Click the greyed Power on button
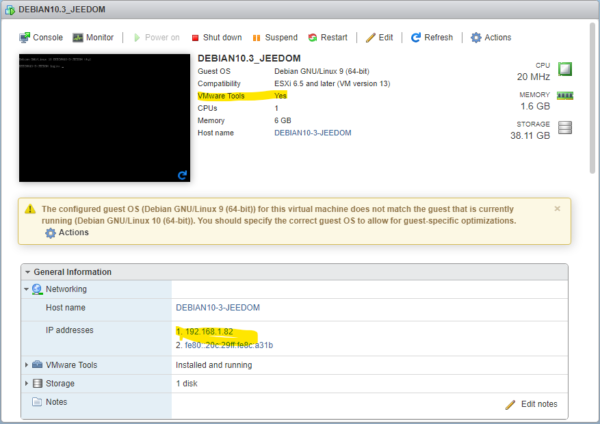600x424 pixels. pyautogui.click(x=156, y=38)
